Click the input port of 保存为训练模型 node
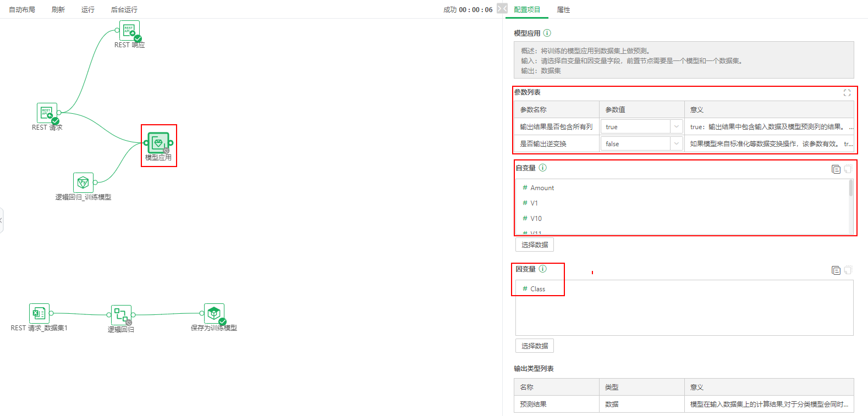The image size is (868, 416). [202, 313]
